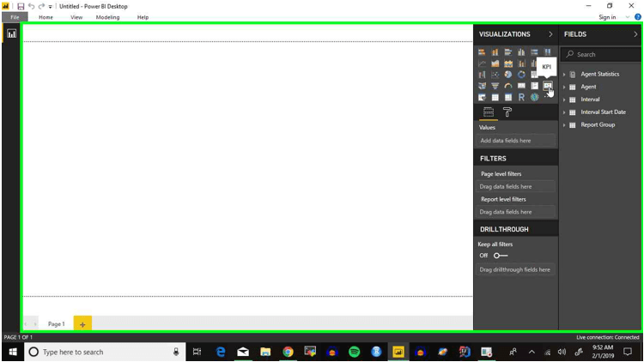Image resolution: width=644 pixels, height=362 pixels.
Task: Select the 100% stacked column chart visual
Action: pyautogui.click(x=548, y=52)
